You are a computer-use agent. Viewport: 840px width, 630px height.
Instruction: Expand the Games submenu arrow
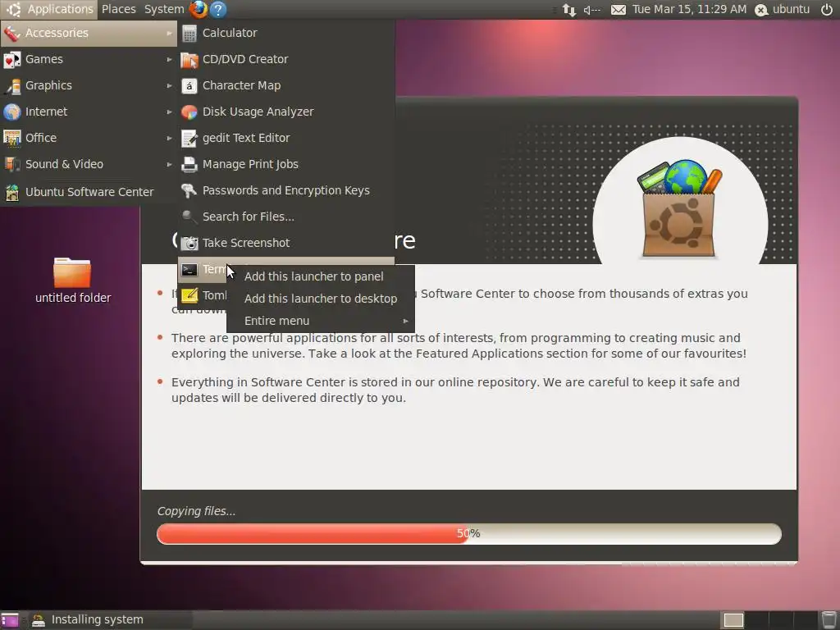[169, 59]
